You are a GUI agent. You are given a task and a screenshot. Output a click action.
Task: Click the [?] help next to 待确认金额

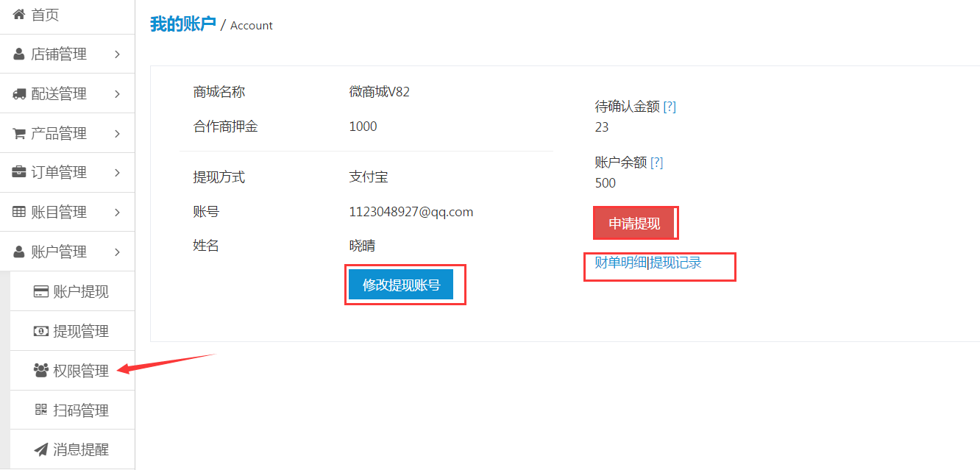[x=670, y=107]
